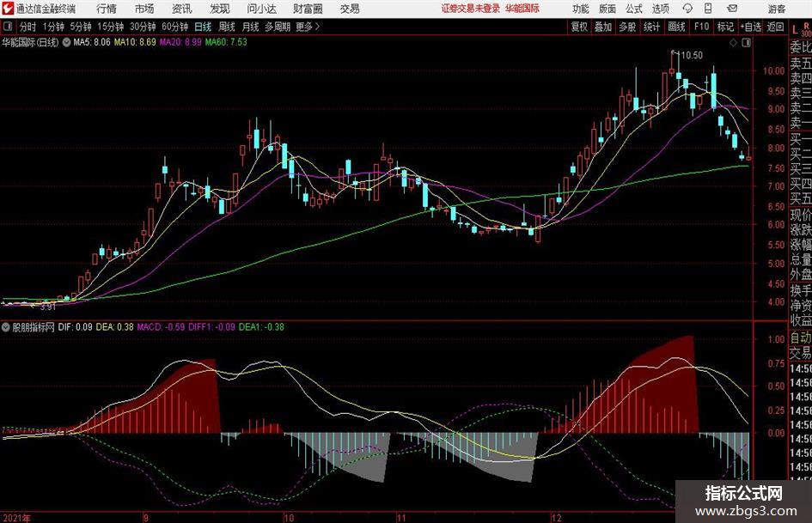Switch to the 30分钟 period tab
812x523 pixels.
coord(143,27)
